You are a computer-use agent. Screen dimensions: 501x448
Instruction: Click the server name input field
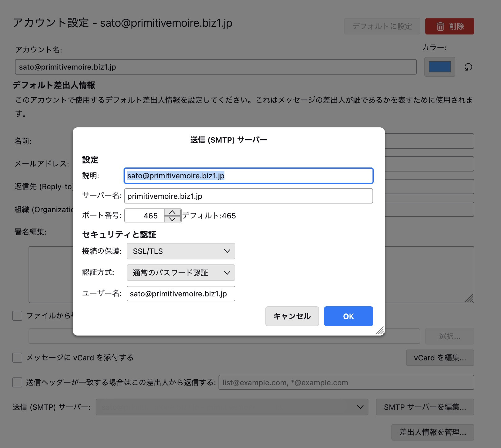pos(248,196)
